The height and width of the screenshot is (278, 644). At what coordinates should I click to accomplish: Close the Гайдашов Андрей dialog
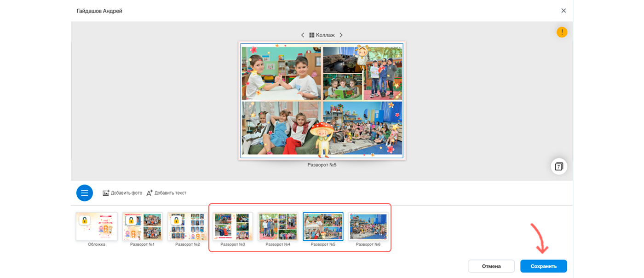click(x=563, y=11)
